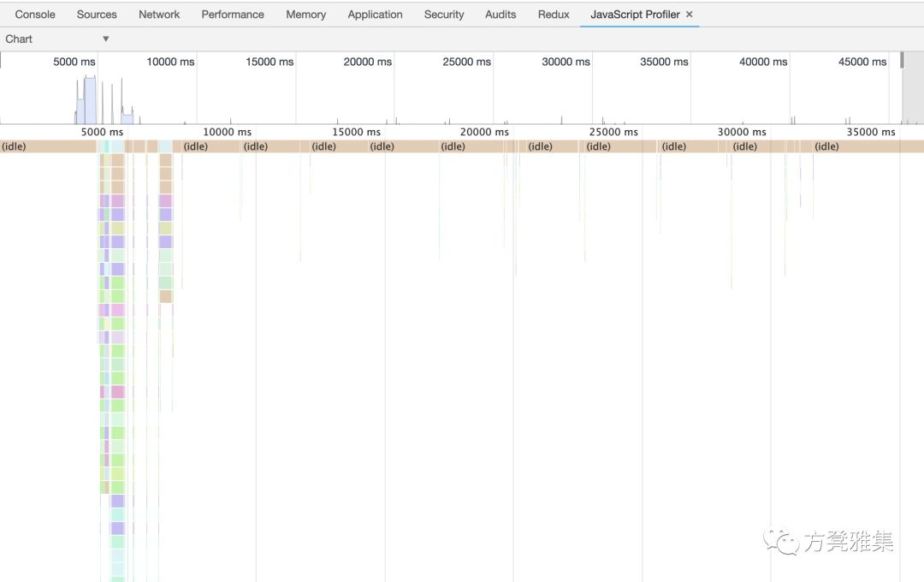Go to the Memory tab

[x=305, y=15]
